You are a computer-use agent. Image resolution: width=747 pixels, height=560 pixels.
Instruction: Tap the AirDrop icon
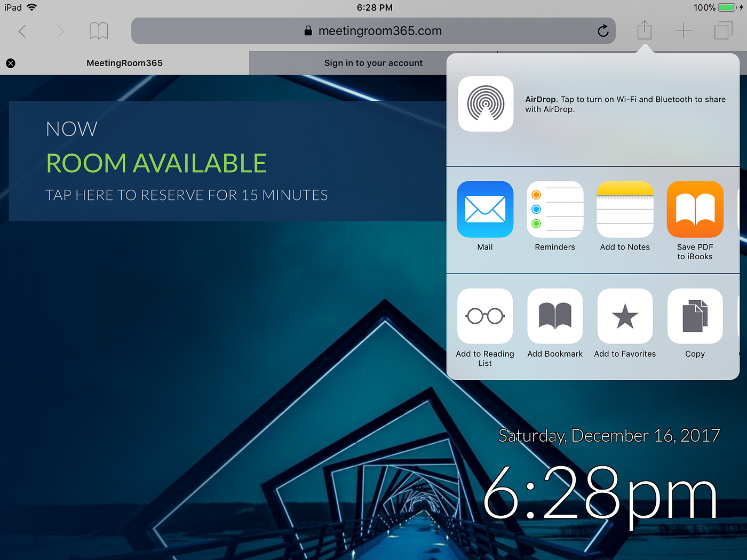point(486,104)
